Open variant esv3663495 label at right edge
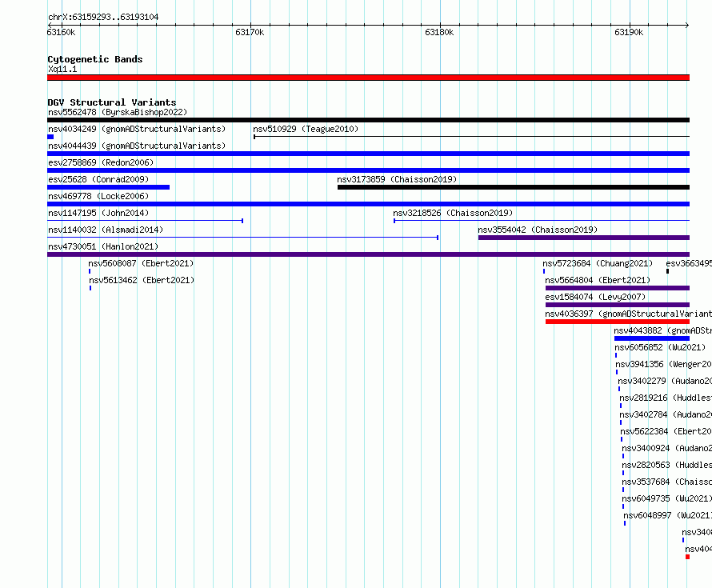The image size is (712, 588). (x=689, y=263)
